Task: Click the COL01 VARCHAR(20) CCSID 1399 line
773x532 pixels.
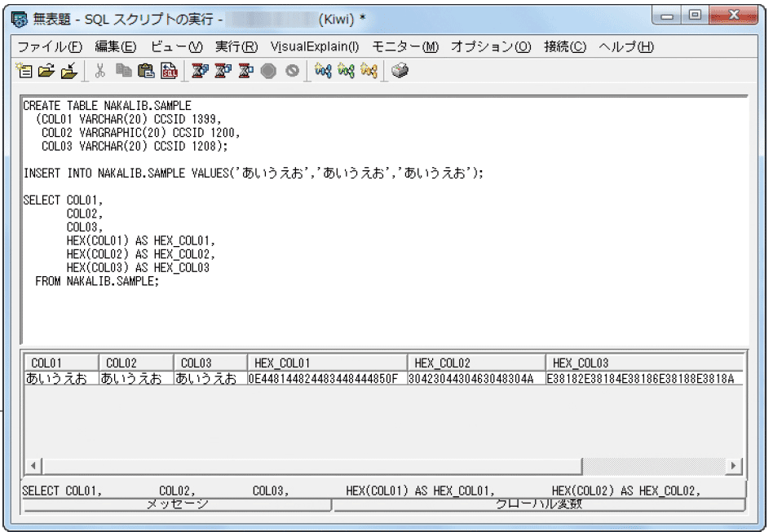Action: tap(129, 119)
